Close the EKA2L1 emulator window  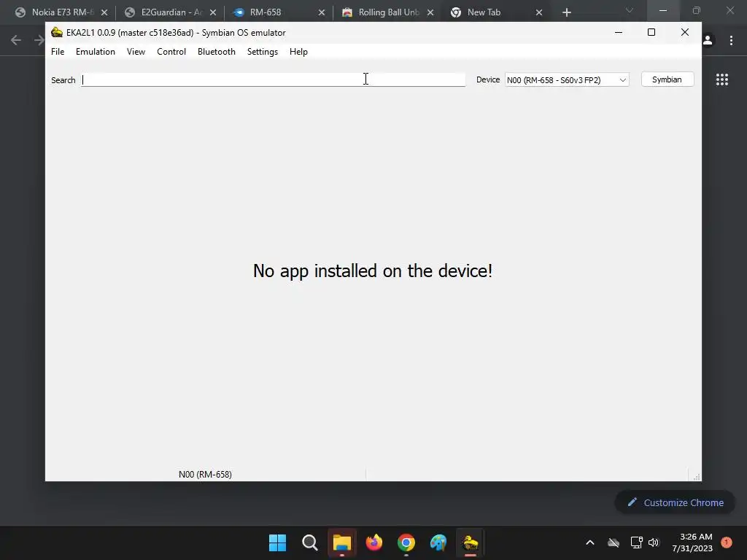(684, 32)
